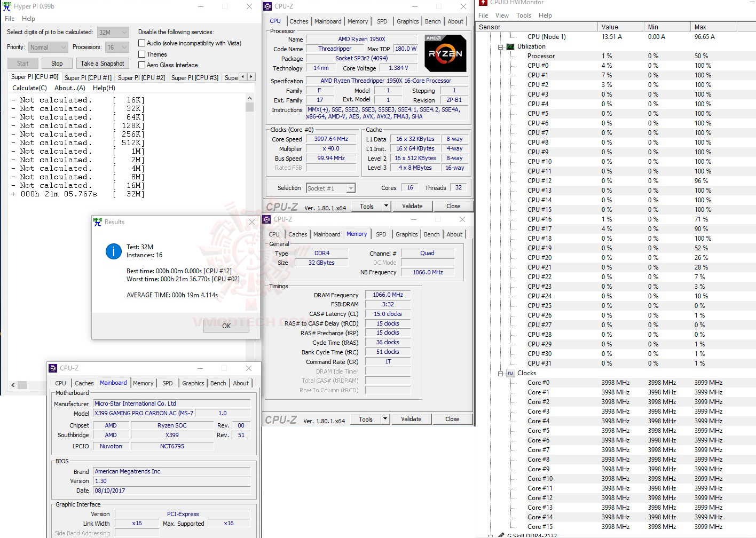Click the Hyper PI vertical scrollbar thumb
The width and height of the screenshot is (756, 538).
pos(249,107)
